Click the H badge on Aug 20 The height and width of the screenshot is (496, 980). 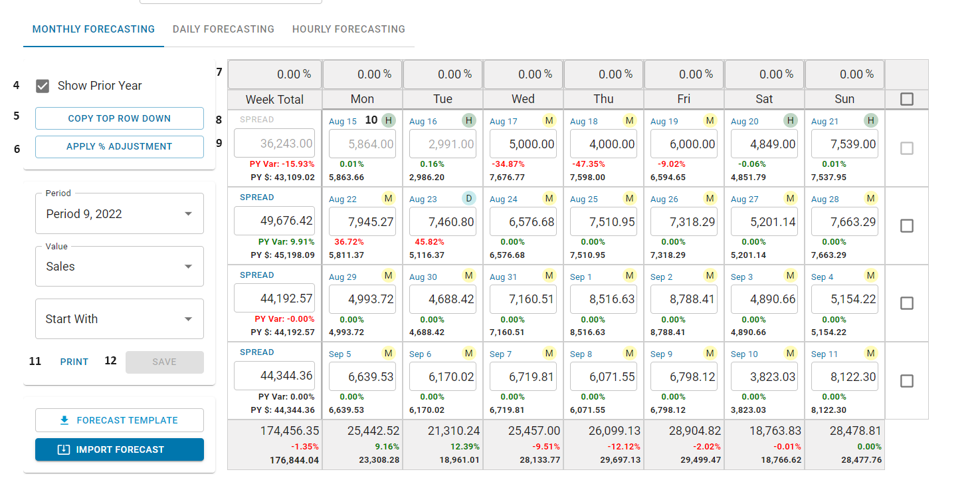790,120
